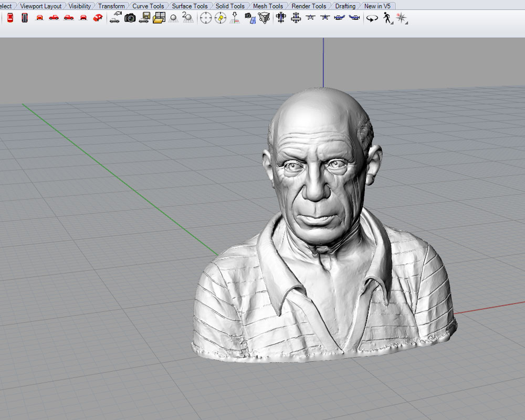Switch to the Viewport Layout tab

[40, 6]
